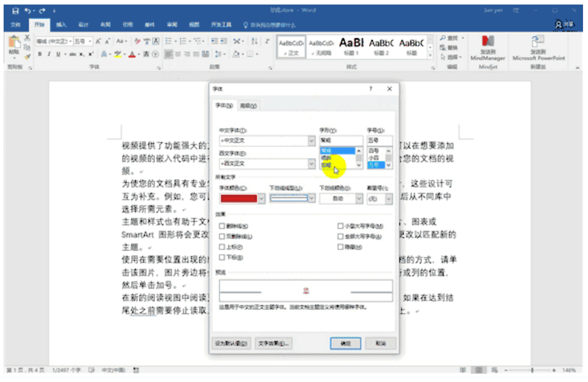Select 标题 1 heading style thumbnail
Image resolution: width=588 pixels, height=382 pixels.
pos(351,47)
